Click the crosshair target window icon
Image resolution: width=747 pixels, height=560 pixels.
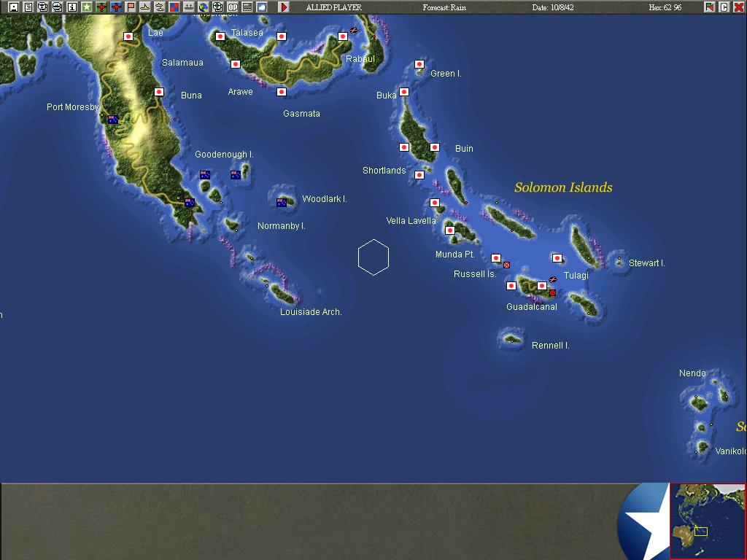click(x=217, y=7)
